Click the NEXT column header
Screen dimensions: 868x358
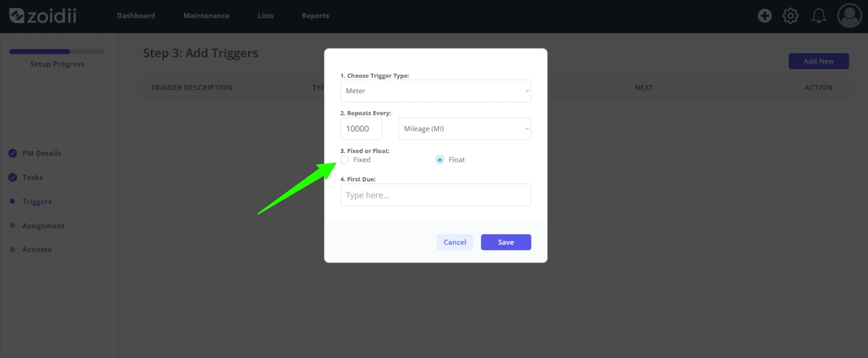[644, 88]
